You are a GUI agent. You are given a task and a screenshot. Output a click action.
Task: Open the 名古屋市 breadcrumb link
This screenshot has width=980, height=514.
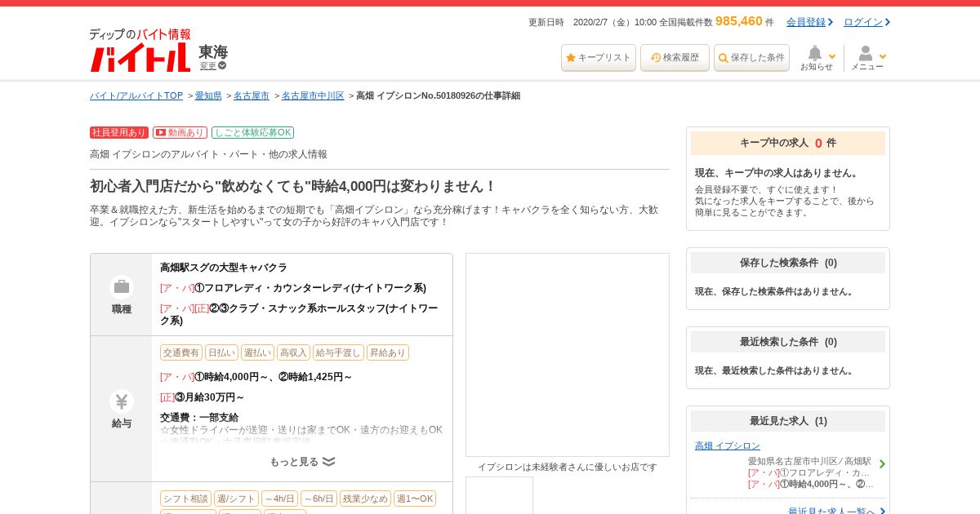coord(252,95)
